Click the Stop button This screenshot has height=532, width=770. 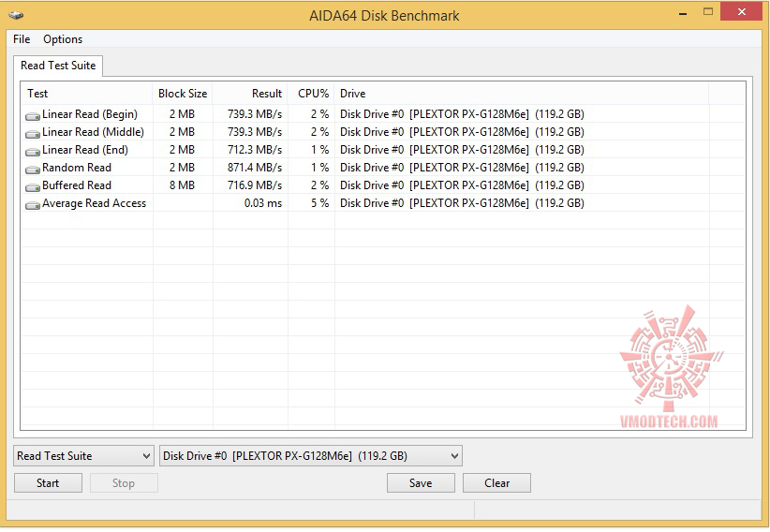124,483
